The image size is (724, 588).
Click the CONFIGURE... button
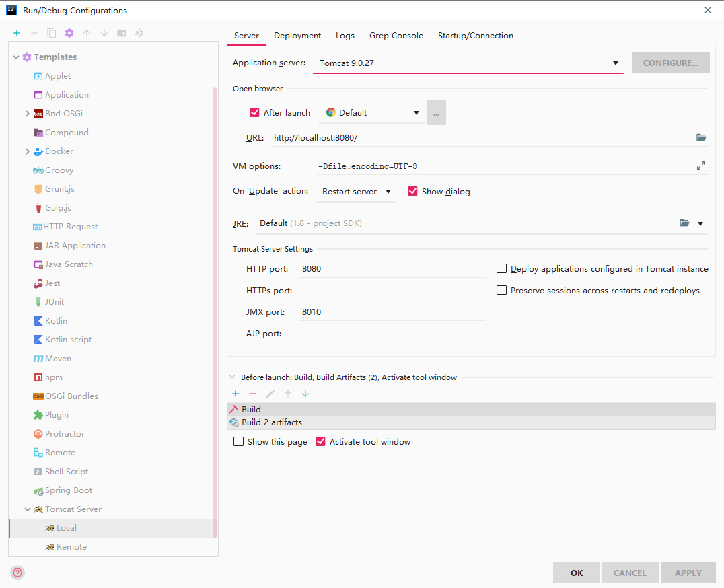[x=670, y=63]
